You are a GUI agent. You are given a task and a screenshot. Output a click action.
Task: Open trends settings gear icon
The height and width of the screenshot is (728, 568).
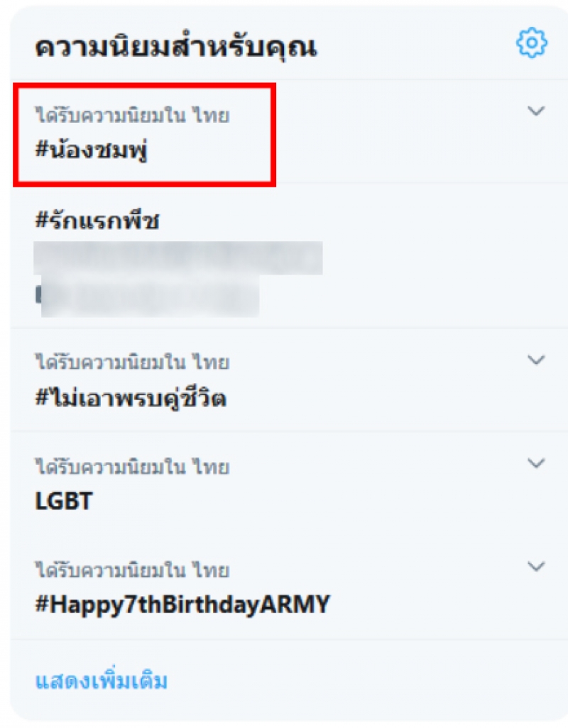532,43
